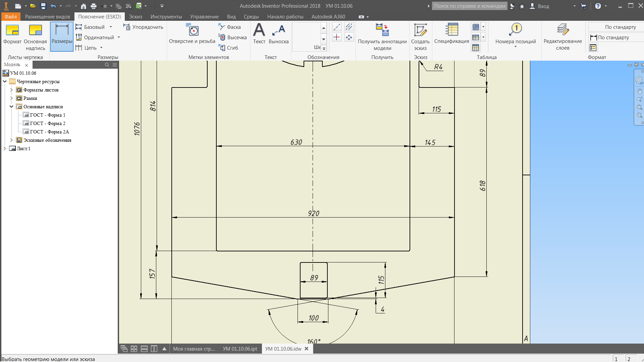Click Получить аннотации модели icon

point(382,30)
